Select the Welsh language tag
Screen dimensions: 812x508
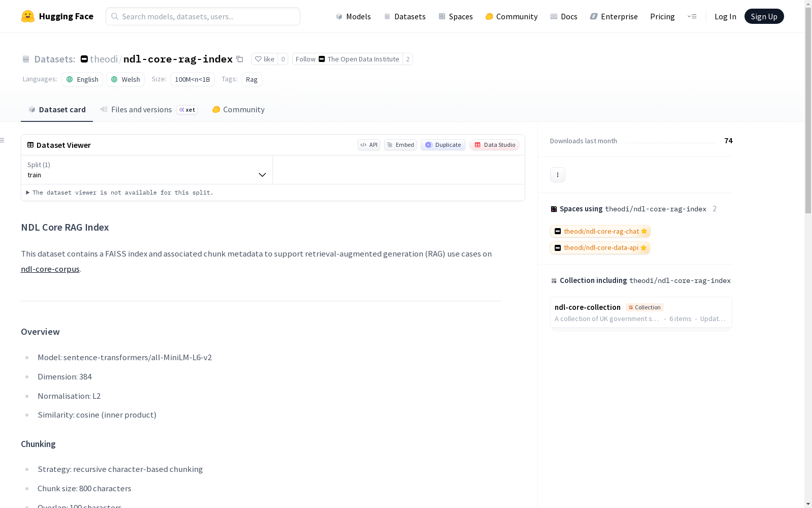pyautogui.click(x=125, y=79)
